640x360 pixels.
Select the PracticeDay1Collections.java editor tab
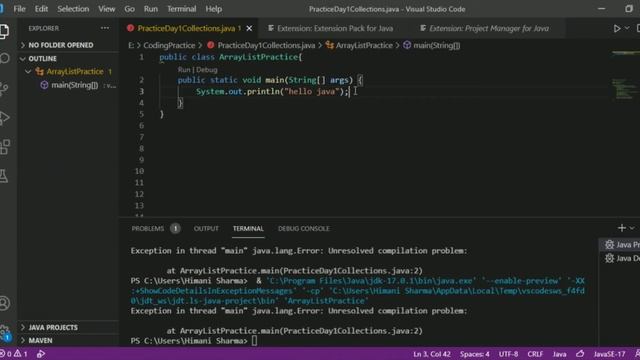pyautogui.click(x=189, y=28)
